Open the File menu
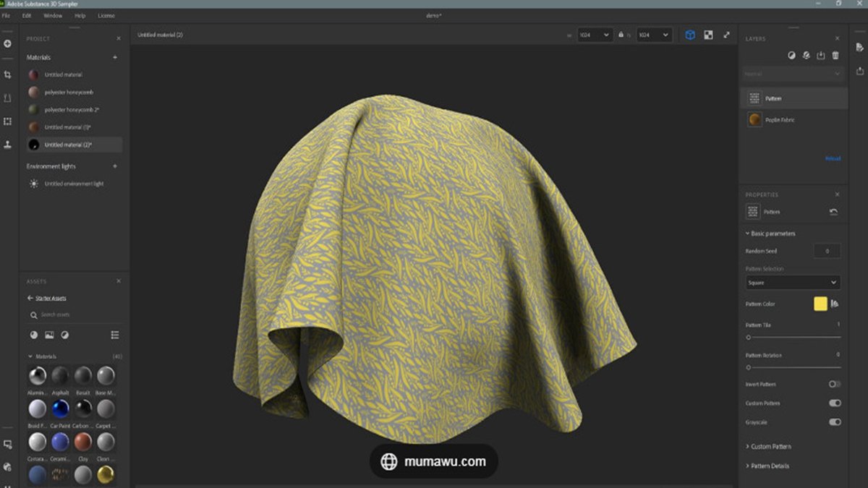Image resolution: width=868 pixels, height=488 pixels. click(6, 15)
